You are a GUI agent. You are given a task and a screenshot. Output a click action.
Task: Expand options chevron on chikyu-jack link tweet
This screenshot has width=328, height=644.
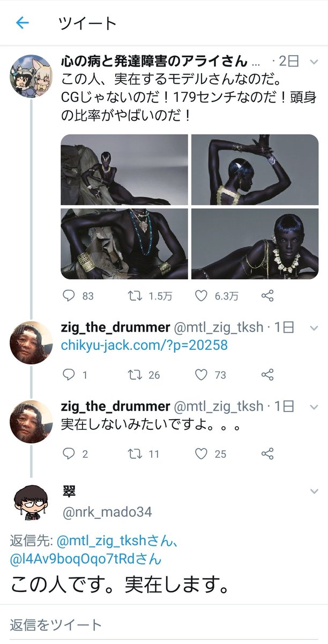314,328
